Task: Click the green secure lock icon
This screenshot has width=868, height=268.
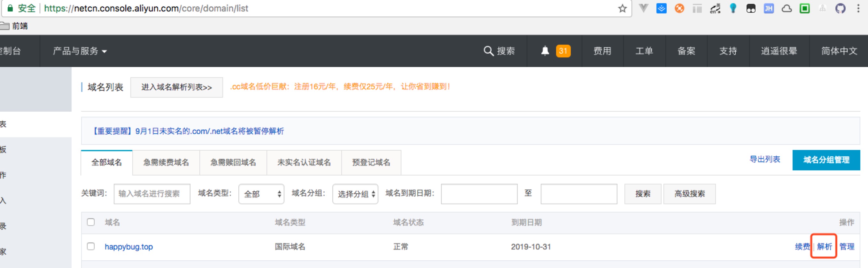Action: click(10, 8)
